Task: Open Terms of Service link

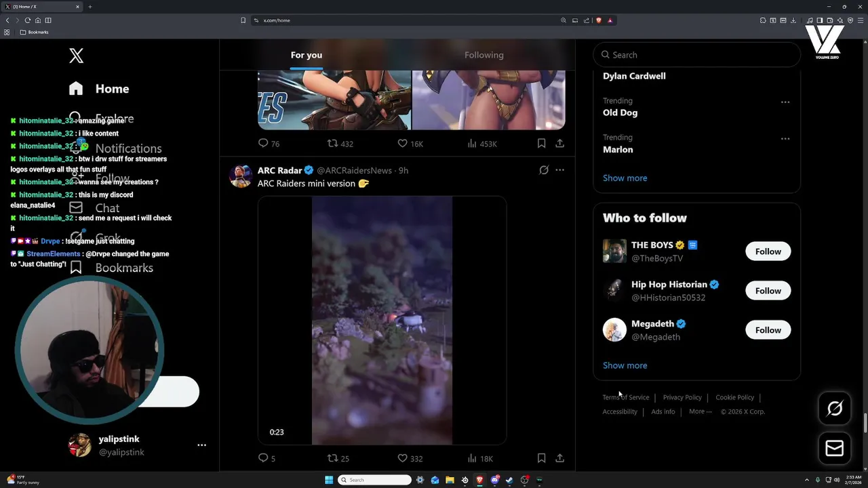Action: [x=625, y=397]
